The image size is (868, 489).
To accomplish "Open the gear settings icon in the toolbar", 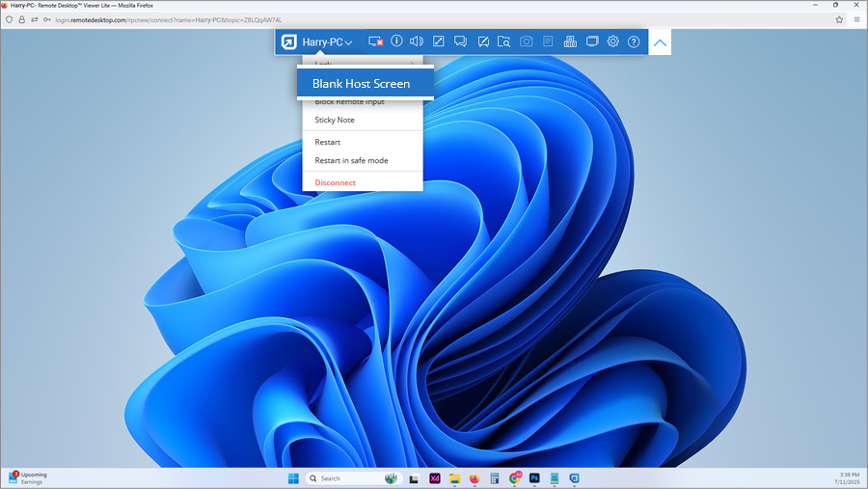I will tap(612, 41).
